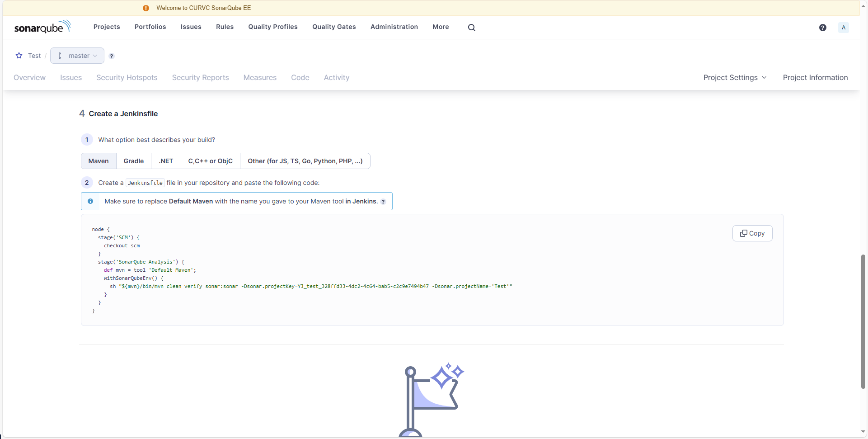The height and width of the screenshot is (439, 868).
Task: Click the 'Create a Jenkinsfile' heading
Action: coord(123,113)
